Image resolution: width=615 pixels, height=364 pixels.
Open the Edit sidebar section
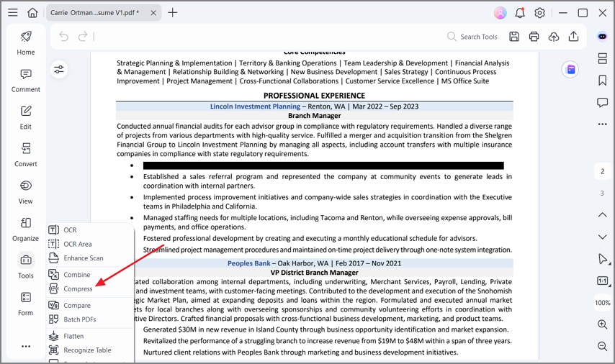(26, 117)
